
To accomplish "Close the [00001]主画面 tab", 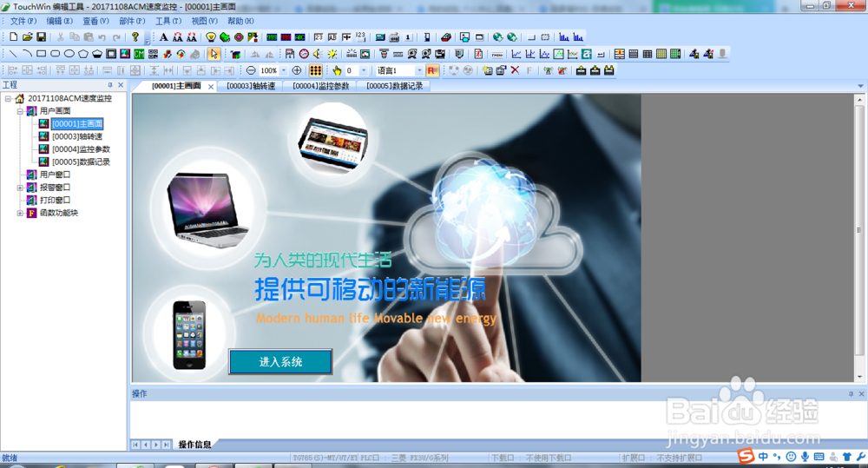I will tap(211, 87).
